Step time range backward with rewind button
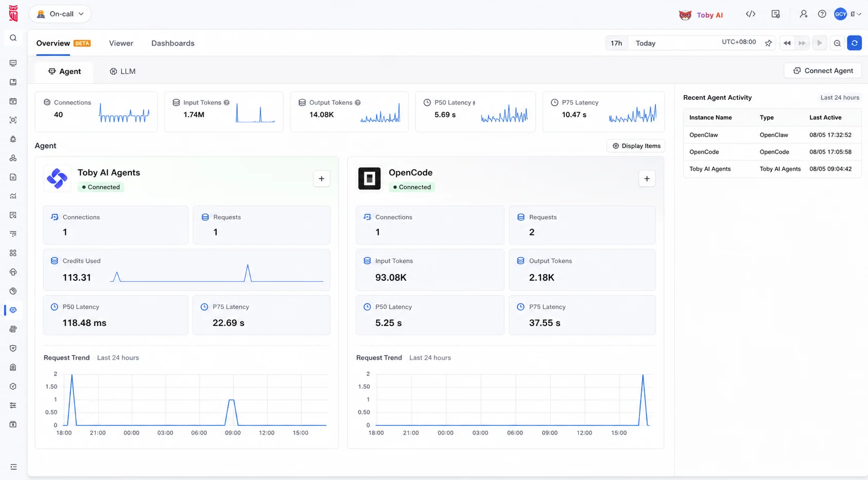The height and width of the screenshot is (480, 868). [x=787, y=43]
